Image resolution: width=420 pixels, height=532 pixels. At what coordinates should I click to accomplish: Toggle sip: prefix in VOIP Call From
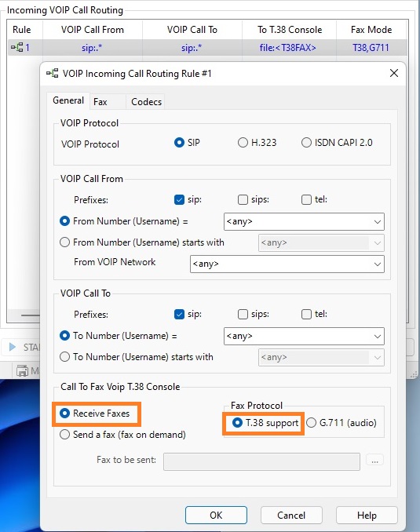pos(179,199)
